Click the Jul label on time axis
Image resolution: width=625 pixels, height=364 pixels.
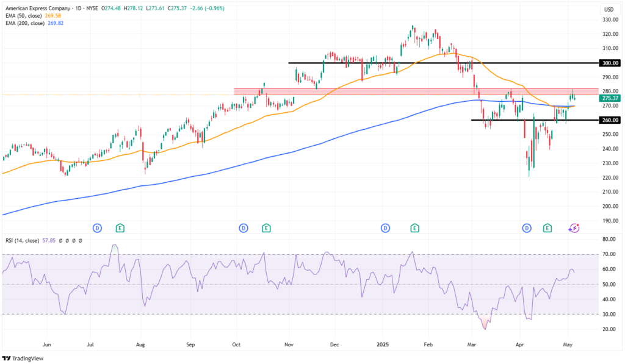click(90, 344)
